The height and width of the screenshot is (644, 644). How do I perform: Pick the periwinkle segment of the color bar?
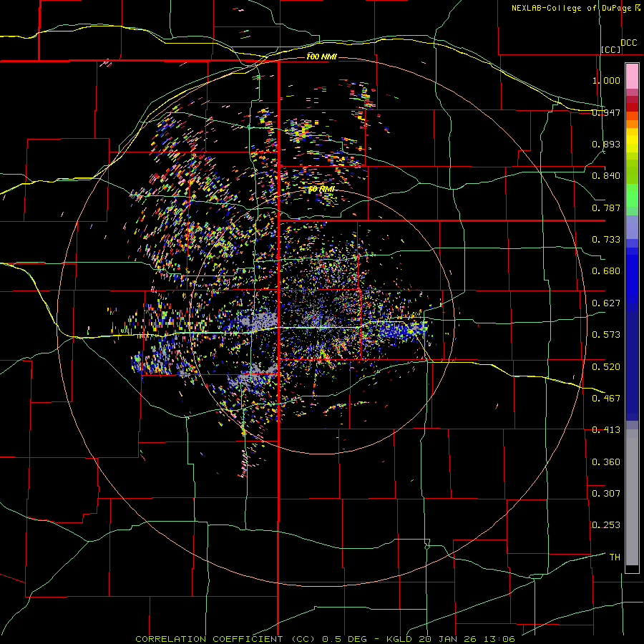[x=632, y=227]
